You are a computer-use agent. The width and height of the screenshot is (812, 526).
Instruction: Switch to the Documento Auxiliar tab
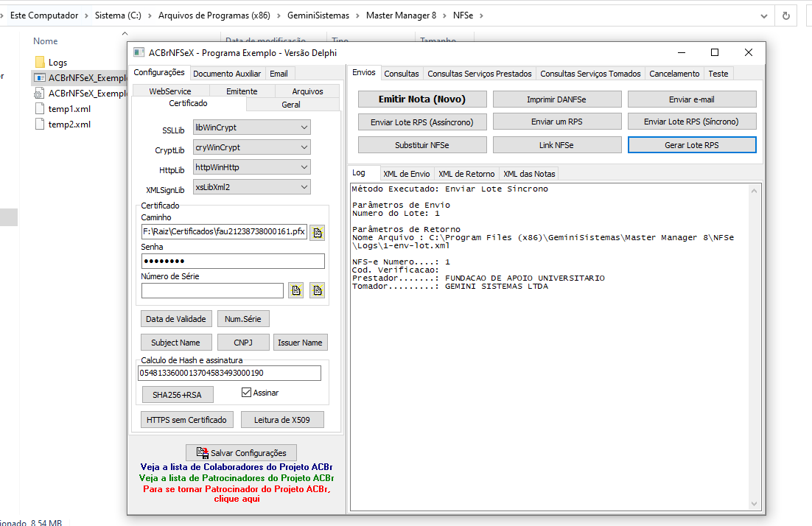(x=227, y=74)
